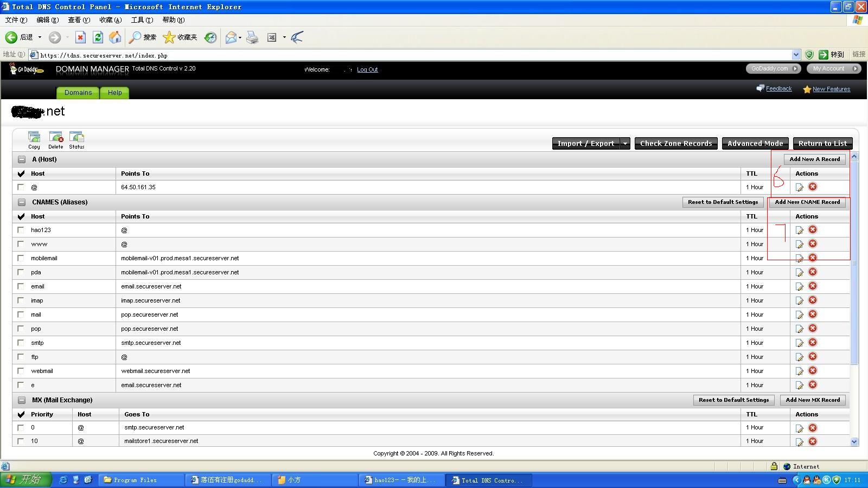Image resolution: width=868 pixels, height=488 pixels.
Task: Check the @ A record checkbox
Action: pos(21,187)
